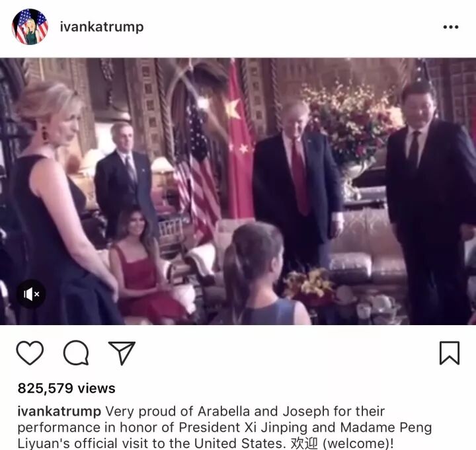Open ivankatrump username in the post header
This screenshot has width=476, height=450.
coord(102,26)
